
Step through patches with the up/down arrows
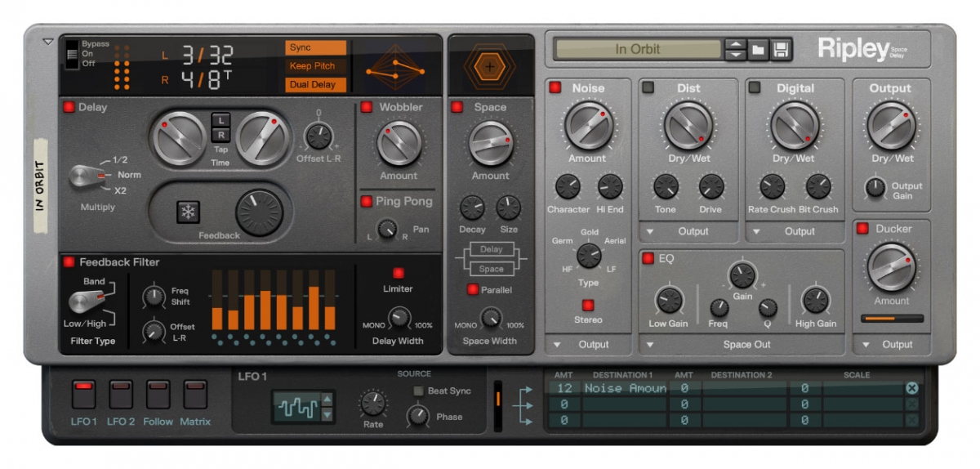736,49
